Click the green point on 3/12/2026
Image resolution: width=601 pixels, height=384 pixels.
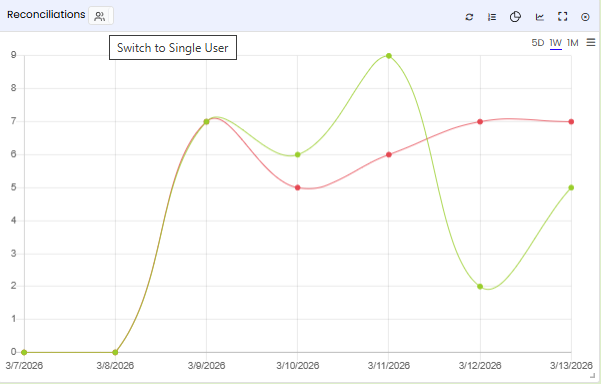point(480,286)
